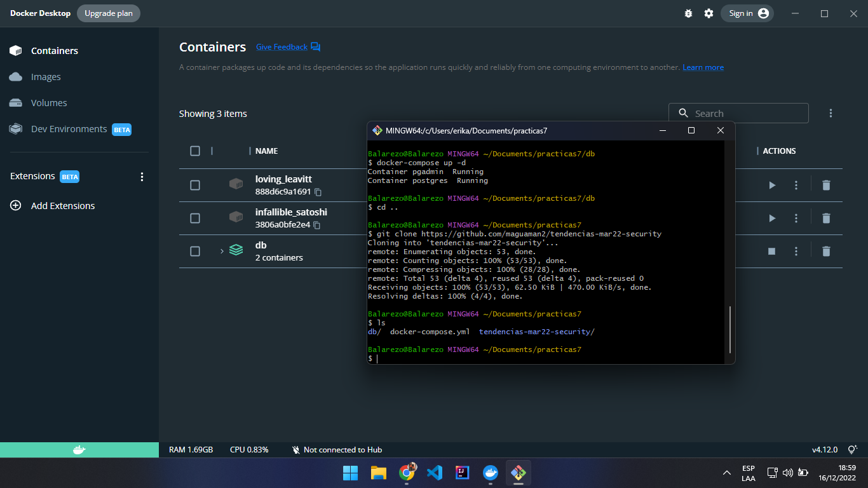868x488 pixels.
Task: Open the Containers list options menu
Action: point(831,112)
